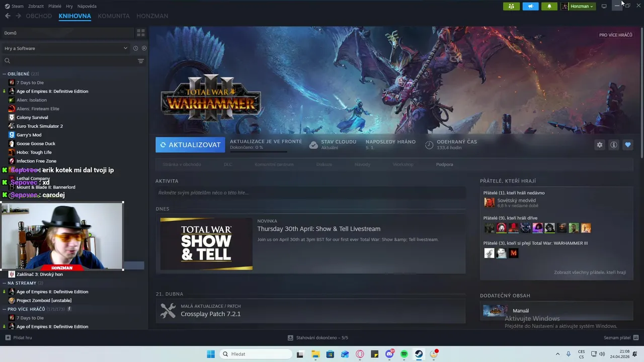Open Windows Start button
This screenshot has height=362, width=644.
coord(210,354)
